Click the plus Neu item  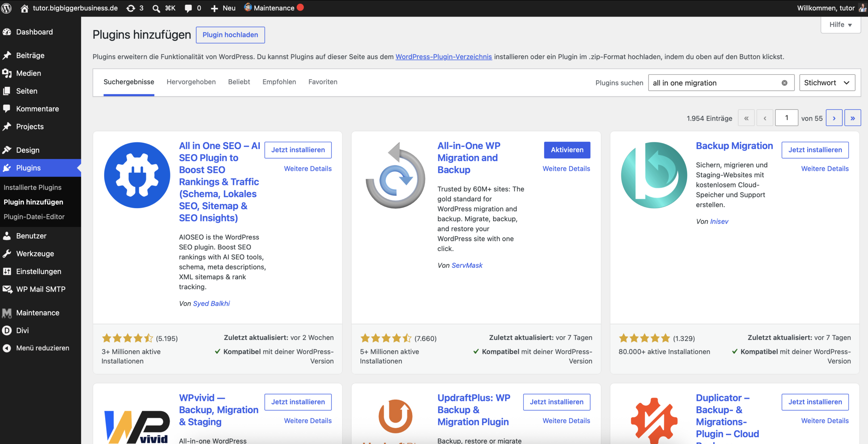coord(223,8)
